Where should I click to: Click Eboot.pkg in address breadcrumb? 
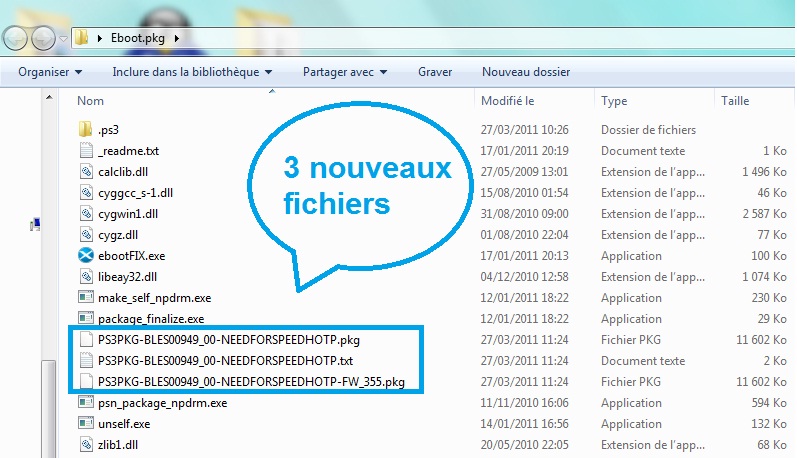(138, 38)
